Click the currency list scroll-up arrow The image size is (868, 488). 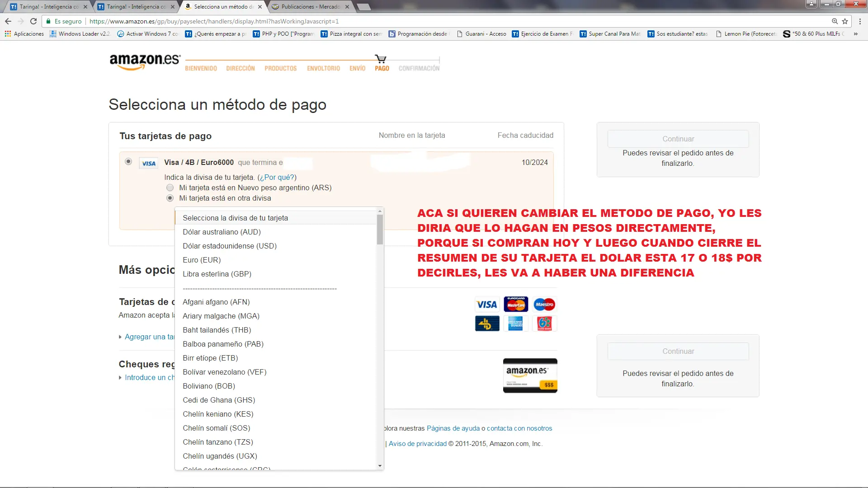click(380, 211)
